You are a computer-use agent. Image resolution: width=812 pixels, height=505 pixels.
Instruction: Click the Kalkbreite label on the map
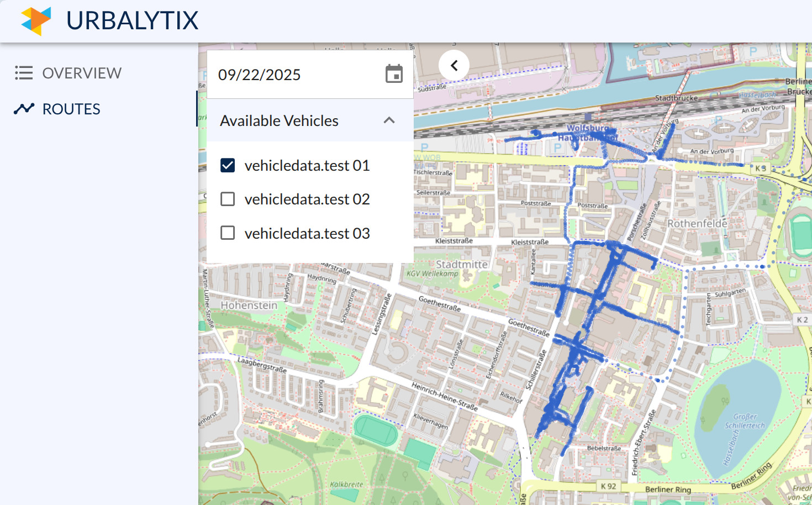tap(346, 485)
